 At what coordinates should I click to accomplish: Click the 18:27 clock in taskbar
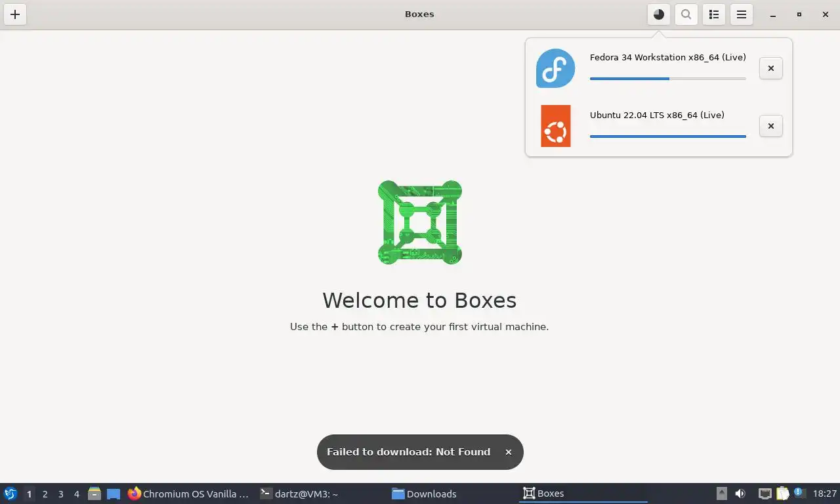tap(824, 494)
